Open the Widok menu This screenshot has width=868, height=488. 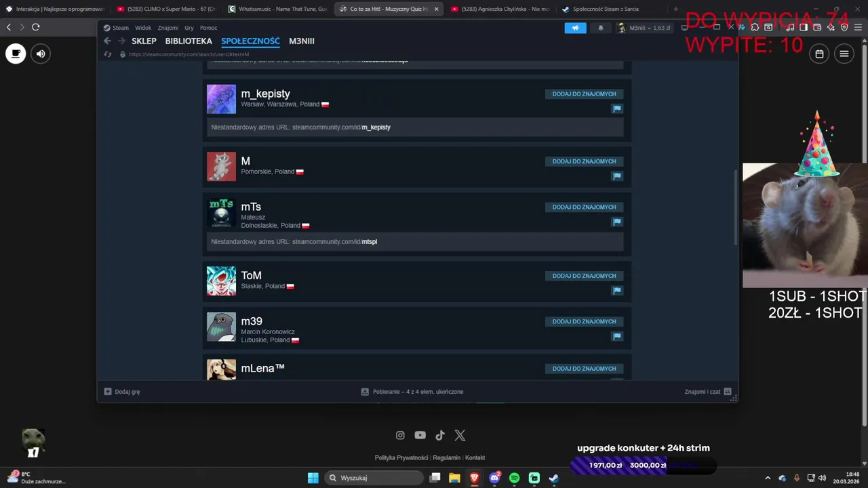pyautogui.click(x=143, y=28)
